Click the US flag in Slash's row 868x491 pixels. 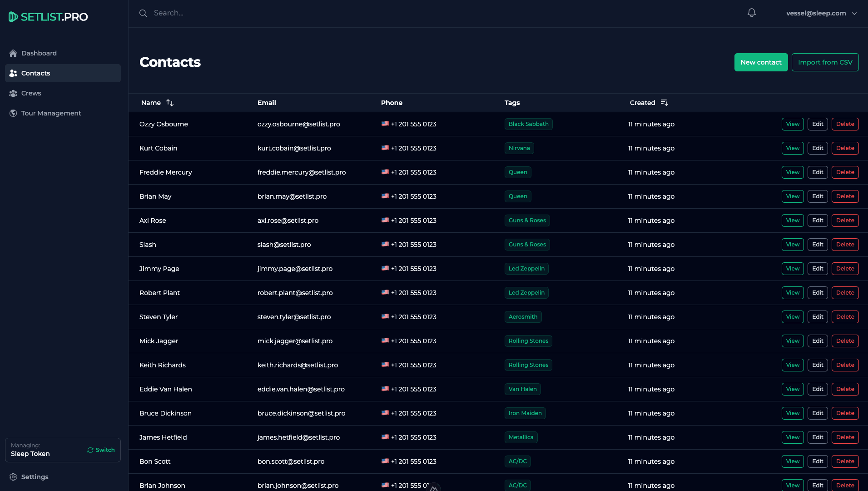tap(385, 244)
